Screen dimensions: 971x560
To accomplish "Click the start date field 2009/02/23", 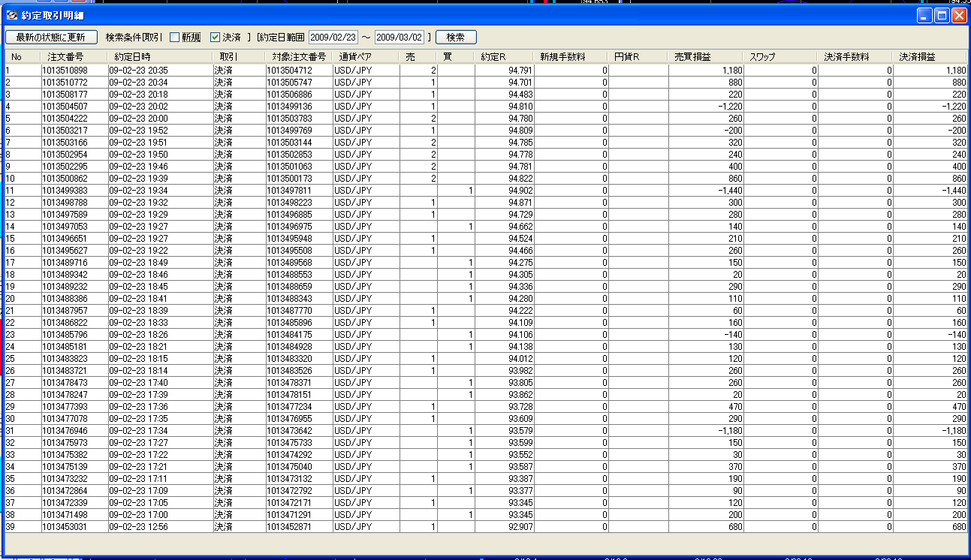I will tap(334, 37).
